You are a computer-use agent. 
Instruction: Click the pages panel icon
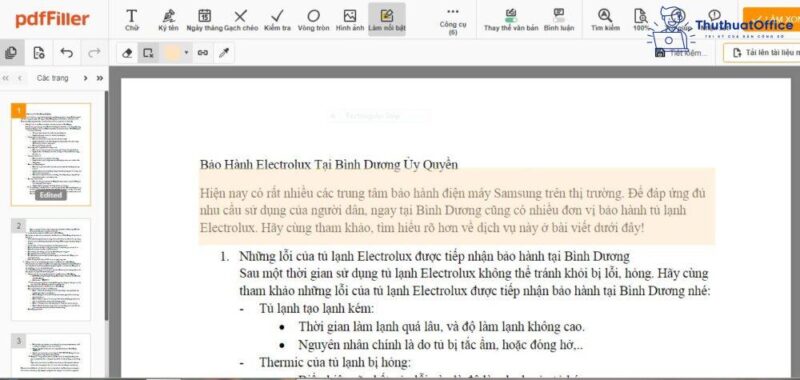point(11,53)
